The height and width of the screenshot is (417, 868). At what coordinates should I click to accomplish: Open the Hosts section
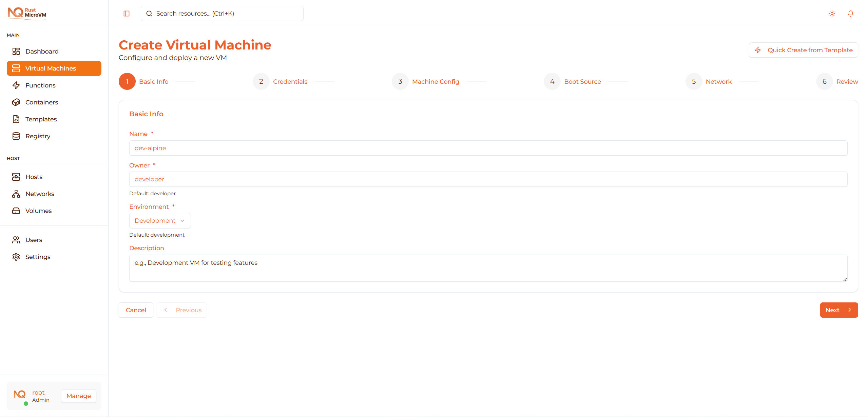[34, 177]
